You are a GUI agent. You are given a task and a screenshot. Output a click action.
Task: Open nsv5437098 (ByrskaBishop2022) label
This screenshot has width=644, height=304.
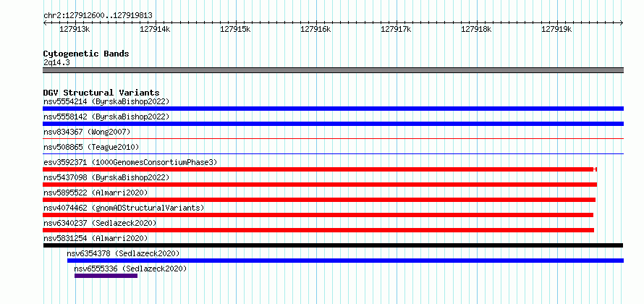(x=106, y=177)
